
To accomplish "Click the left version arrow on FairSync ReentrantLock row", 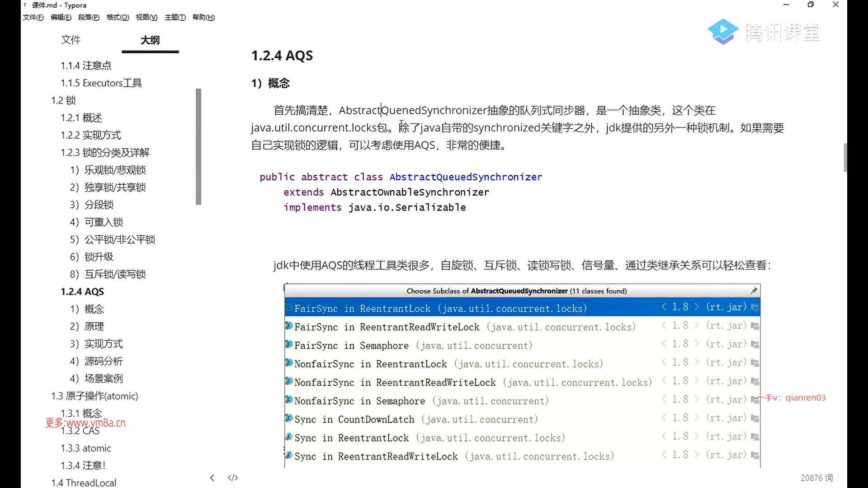I will click(x=664, y=307).
